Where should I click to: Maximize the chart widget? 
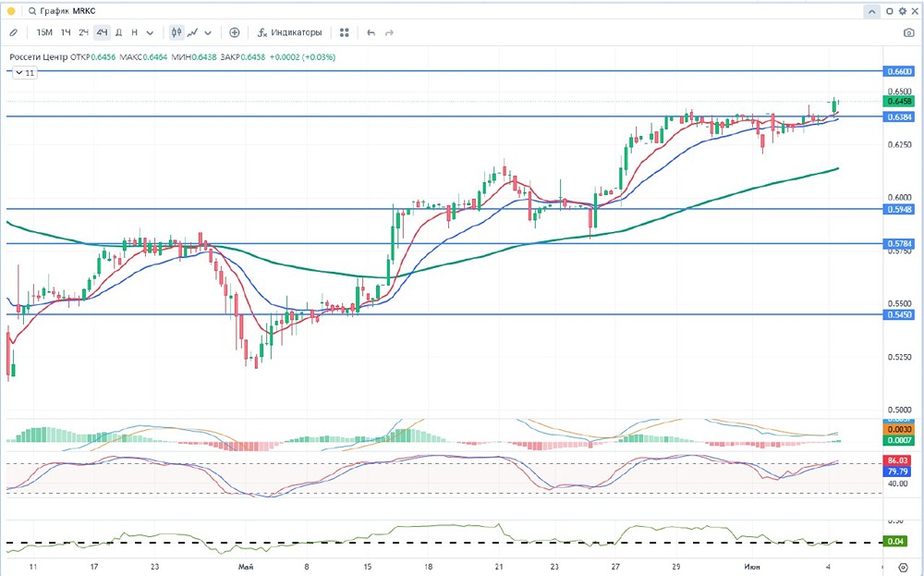(889, 11)
